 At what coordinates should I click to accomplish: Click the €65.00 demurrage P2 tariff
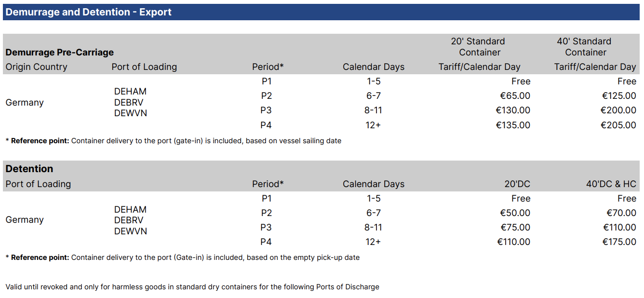(x=515, y=95)
